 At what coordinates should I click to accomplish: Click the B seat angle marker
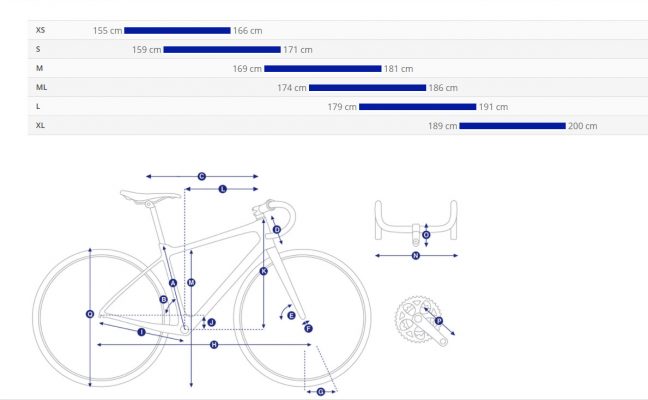coord(163,299)
